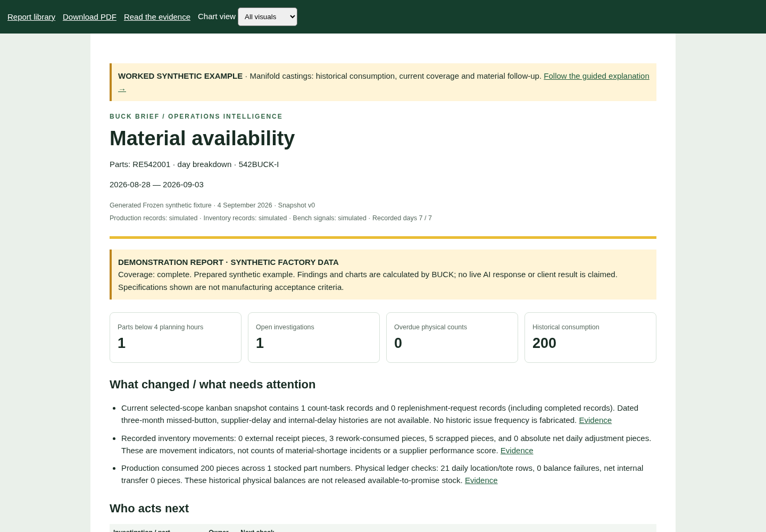The image size is (766, 532).
Task: Click the Generated Frozen synthetic fixture line
Action: click(212, 205)
